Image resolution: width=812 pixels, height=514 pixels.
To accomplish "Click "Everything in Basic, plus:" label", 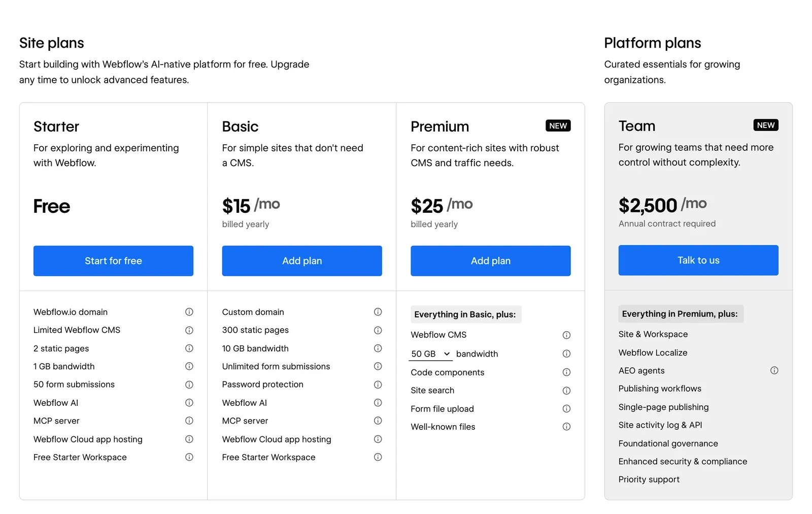I will pos(465,314).
